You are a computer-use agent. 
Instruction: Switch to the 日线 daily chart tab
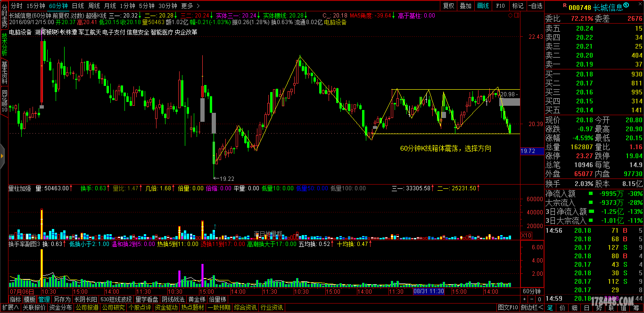(x=78, y=6)
